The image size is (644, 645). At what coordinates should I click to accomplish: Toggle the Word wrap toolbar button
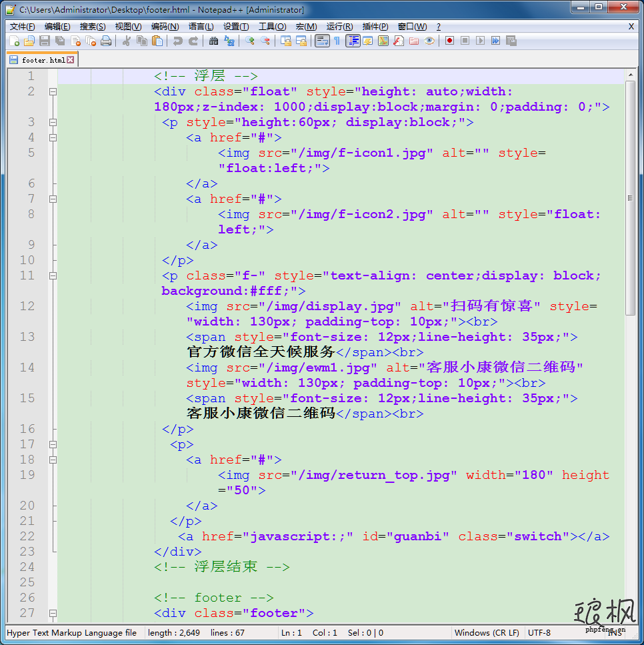322,41
